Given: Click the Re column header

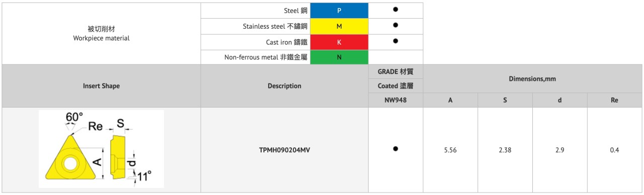Looking at the screenshot, I should click(614, 100).
